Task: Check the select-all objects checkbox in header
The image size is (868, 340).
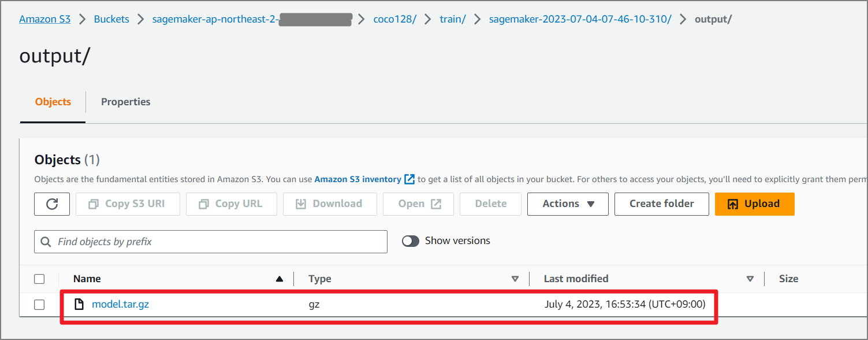Action: point(39,279)
